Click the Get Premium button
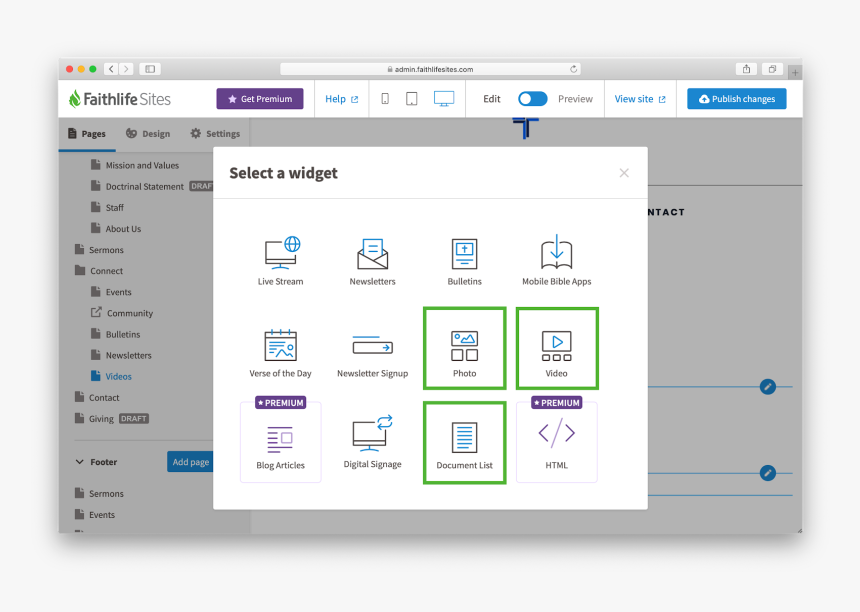Viewport: 860px width, 612px height. point(260,99)
